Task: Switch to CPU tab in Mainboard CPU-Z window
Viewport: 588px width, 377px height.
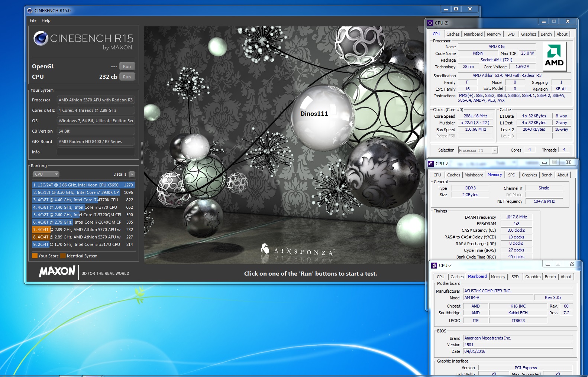Action: [440, 277]
